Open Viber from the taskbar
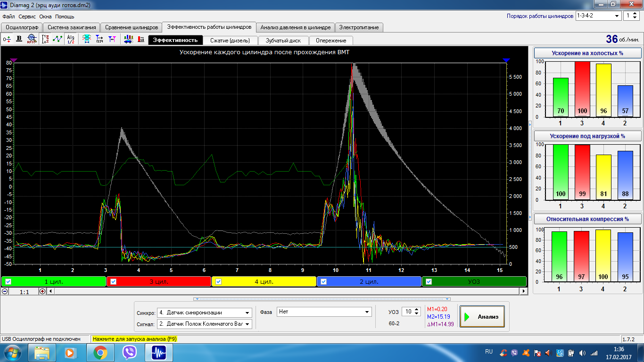This screenshot has height=362, width=644. pos(129,353)
